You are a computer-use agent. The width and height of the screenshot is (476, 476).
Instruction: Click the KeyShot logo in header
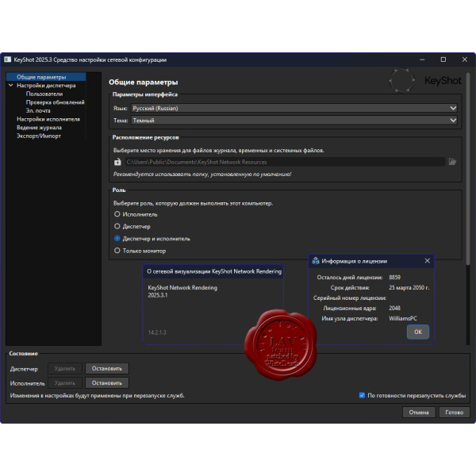(425, 80)
